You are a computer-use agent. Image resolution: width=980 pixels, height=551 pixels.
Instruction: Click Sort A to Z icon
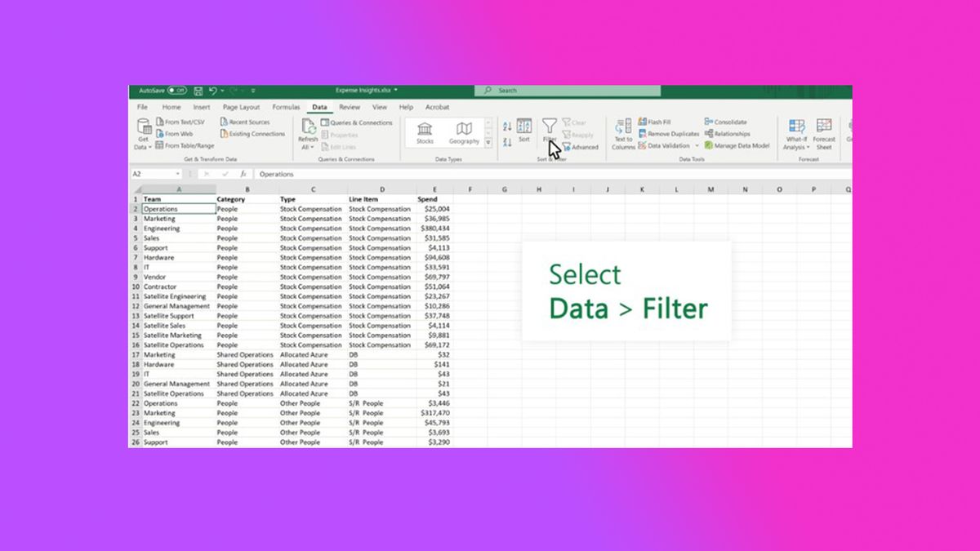coord(506,127)
